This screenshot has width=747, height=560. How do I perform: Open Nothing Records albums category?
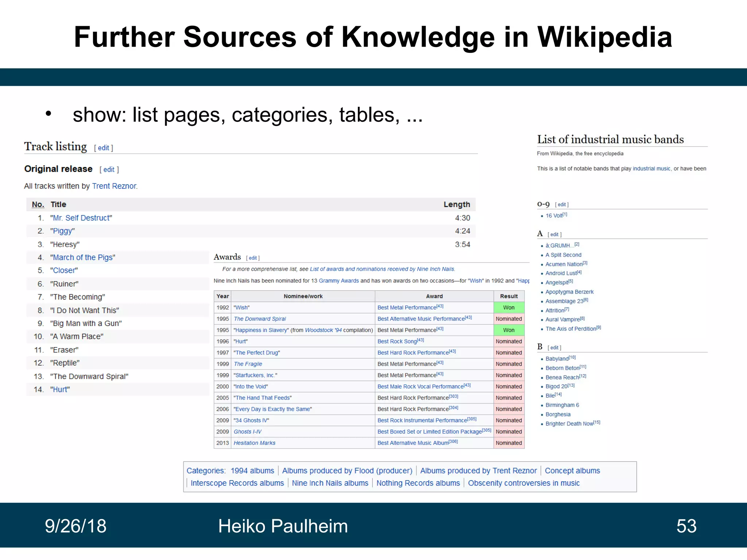pyautogui.click(x=418, y=483)
